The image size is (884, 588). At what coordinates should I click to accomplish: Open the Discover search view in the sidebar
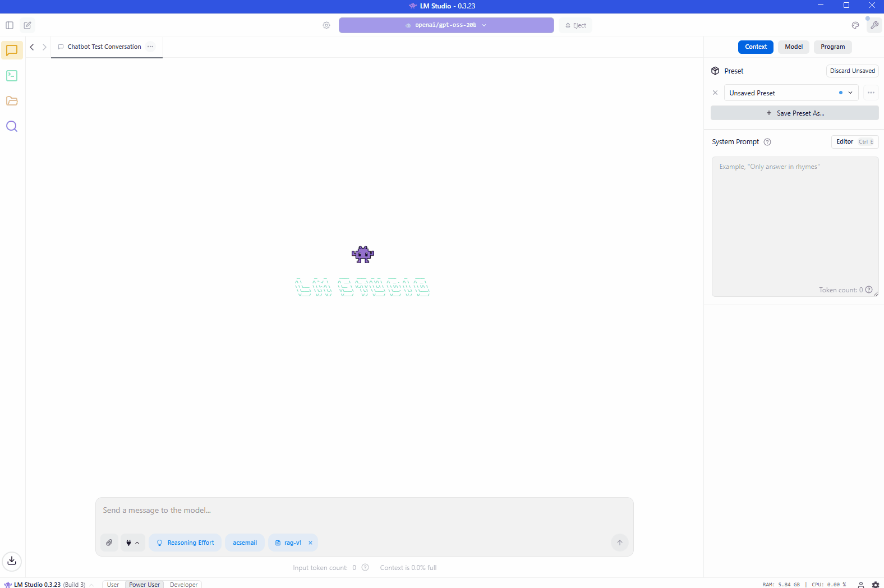point(12,126)
